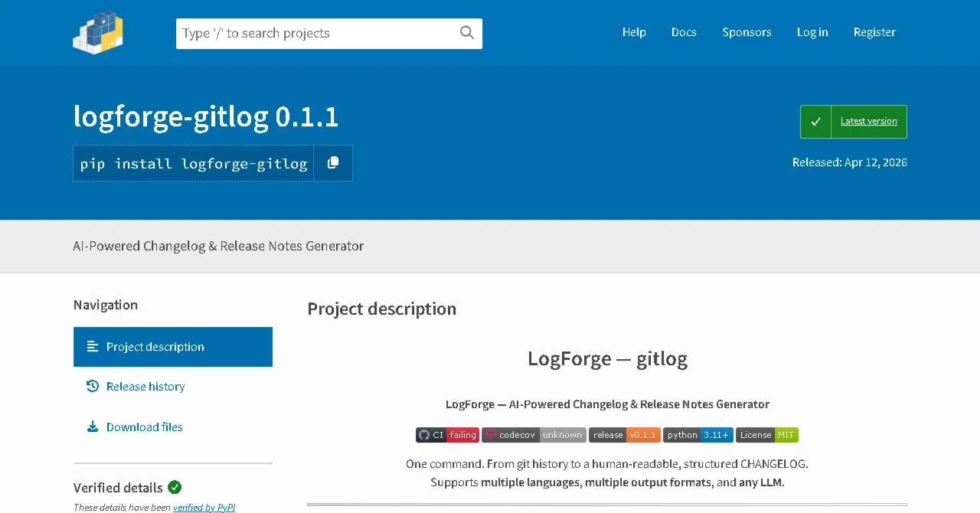The image size is (980, 513).
Task: Click the Released: Apr 12, 2026 text
Action: click(x=850, y=162)
